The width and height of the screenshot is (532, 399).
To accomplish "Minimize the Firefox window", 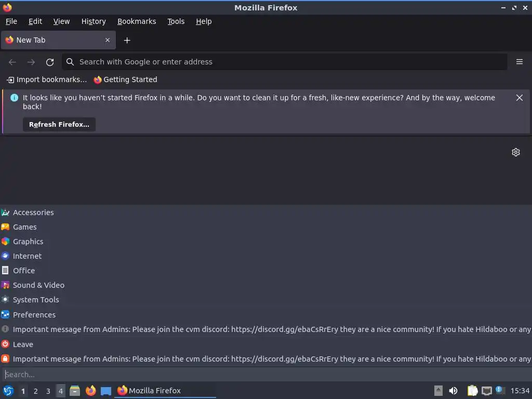I will coord(503,7).
